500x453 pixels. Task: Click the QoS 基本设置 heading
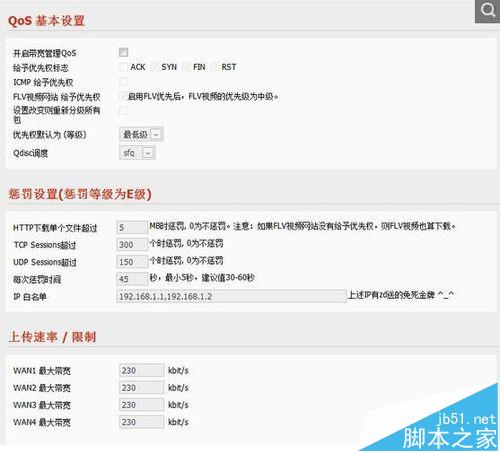pos(46,21)
